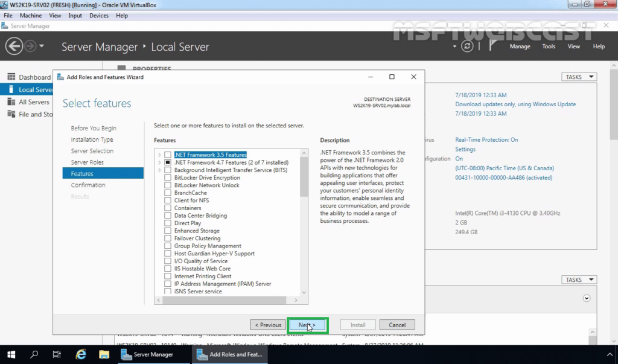This screenshot has height=364, width=618.
Task: Click the Server Manager forward arrow
Action: pos(30,46)
